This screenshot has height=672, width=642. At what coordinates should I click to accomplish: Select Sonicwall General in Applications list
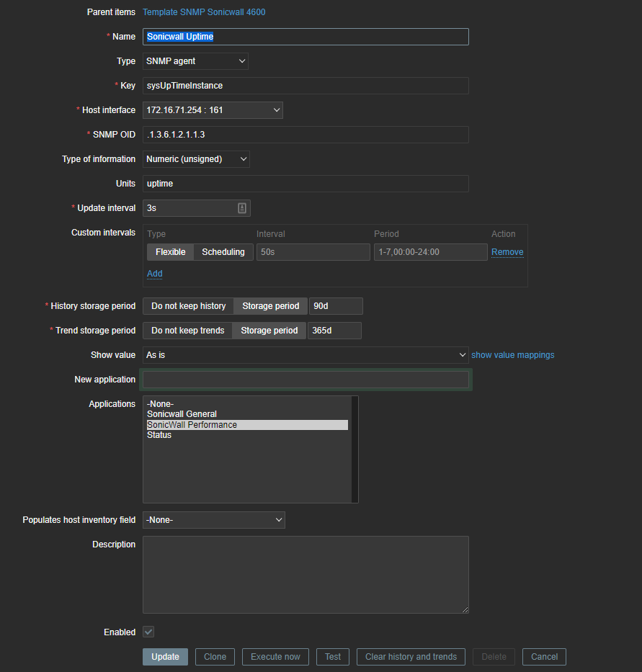(182, 414)
